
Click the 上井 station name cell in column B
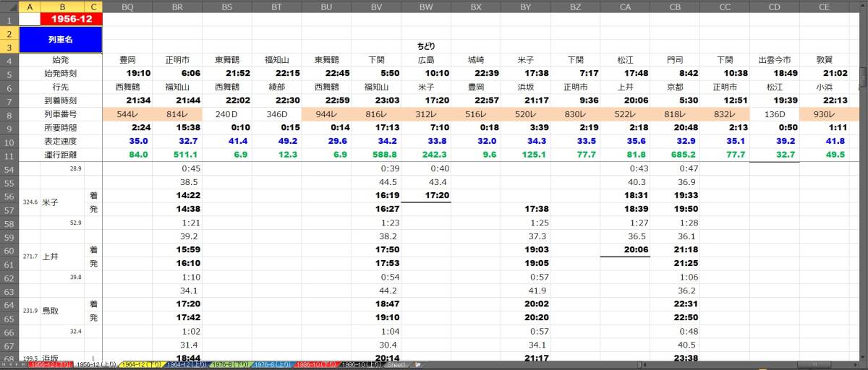point(62,257)
